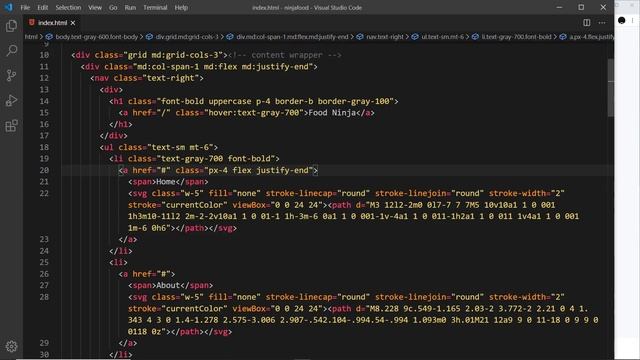This screenshot has height=360, width=640.
Task: Open Run and Debug view
Action: click(11, 100)
